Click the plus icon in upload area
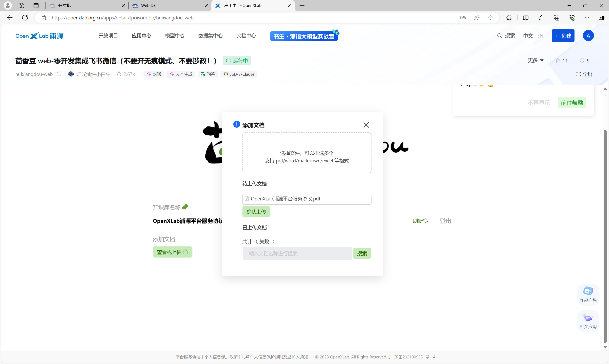The width and height of the screenshot is (609, 364). [x=307, y=145]
